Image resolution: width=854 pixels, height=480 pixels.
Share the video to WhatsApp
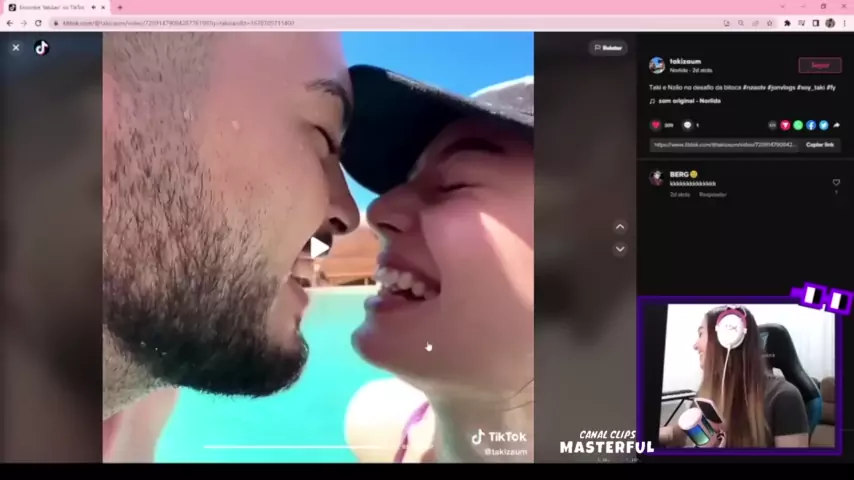point(798,125)
